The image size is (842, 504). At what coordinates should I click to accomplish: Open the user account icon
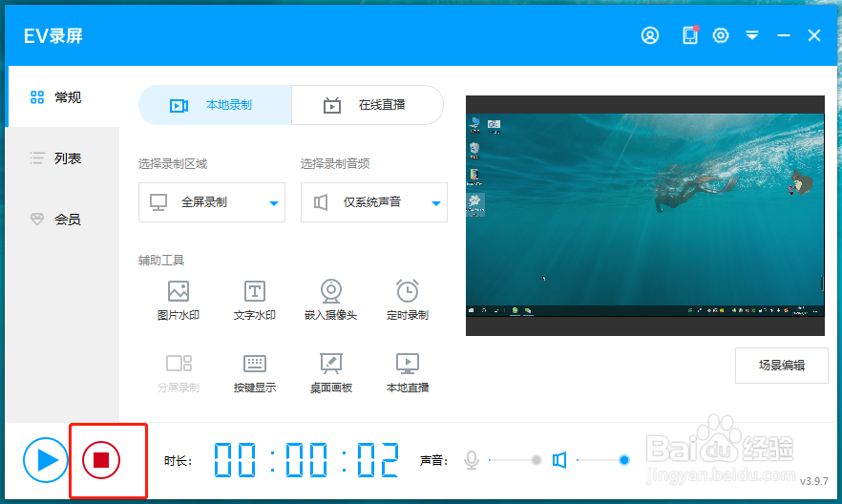(x=650, y=35)
